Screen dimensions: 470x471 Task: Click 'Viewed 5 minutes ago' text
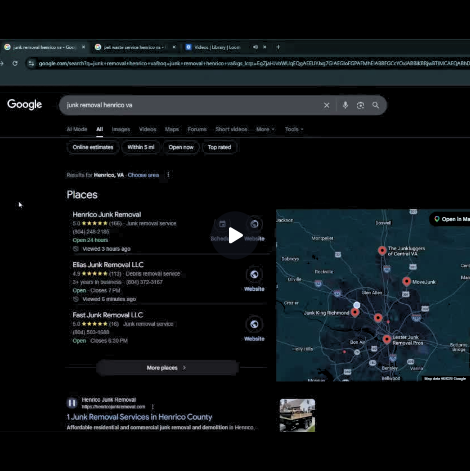coord(109,299)
